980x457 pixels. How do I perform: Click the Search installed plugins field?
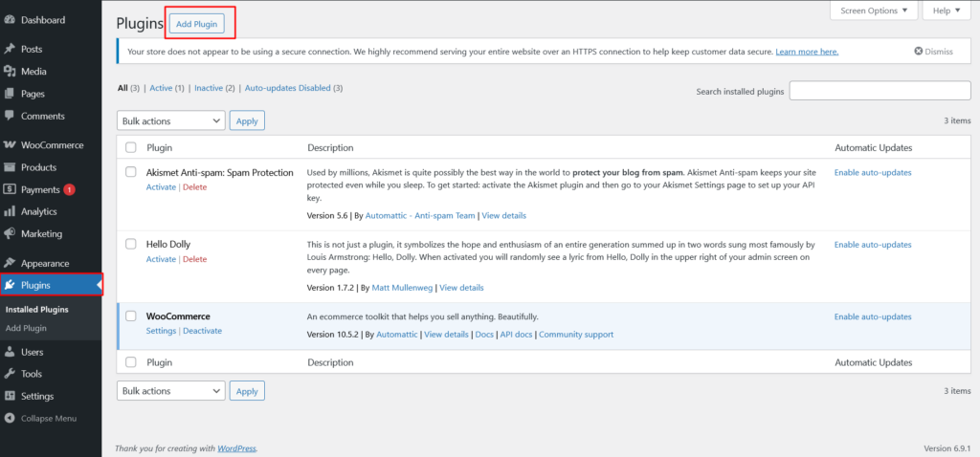[880, 91]
